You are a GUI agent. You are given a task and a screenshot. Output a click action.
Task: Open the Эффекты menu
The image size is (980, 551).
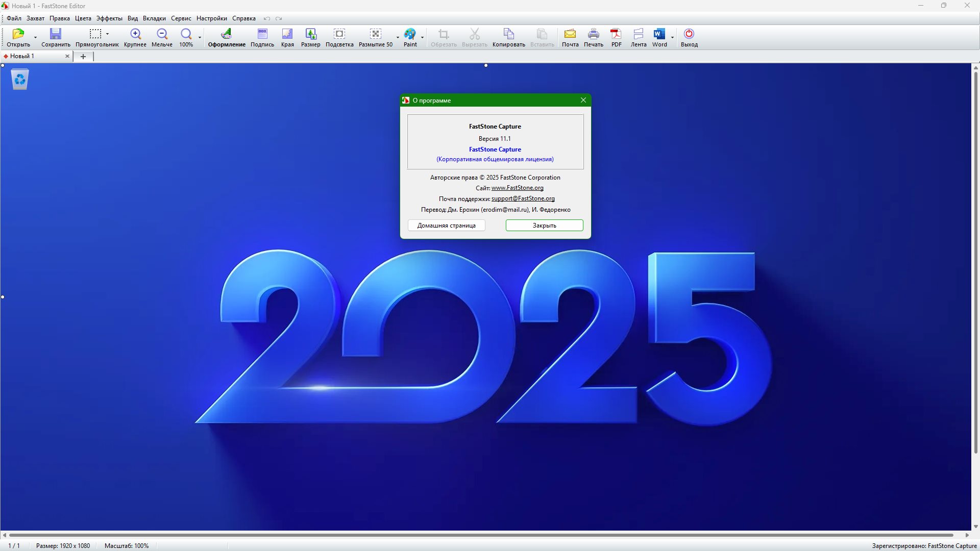coord(109,18)
